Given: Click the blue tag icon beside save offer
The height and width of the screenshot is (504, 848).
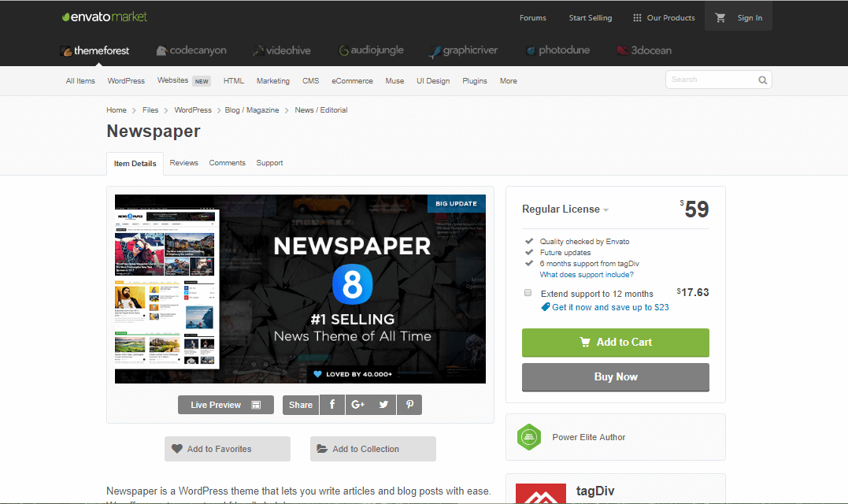Looking at the screenshot, I should tap(546, 307).
